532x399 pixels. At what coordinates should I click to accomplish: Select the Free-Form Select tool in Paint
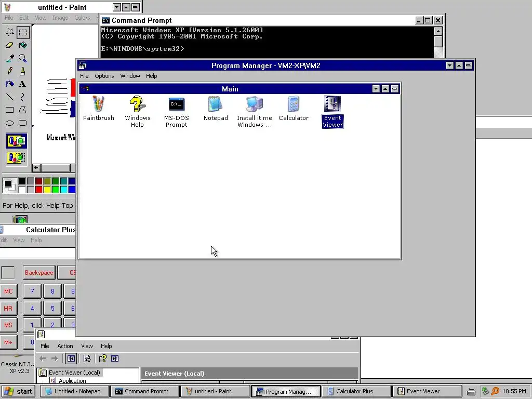click(10, 32)
